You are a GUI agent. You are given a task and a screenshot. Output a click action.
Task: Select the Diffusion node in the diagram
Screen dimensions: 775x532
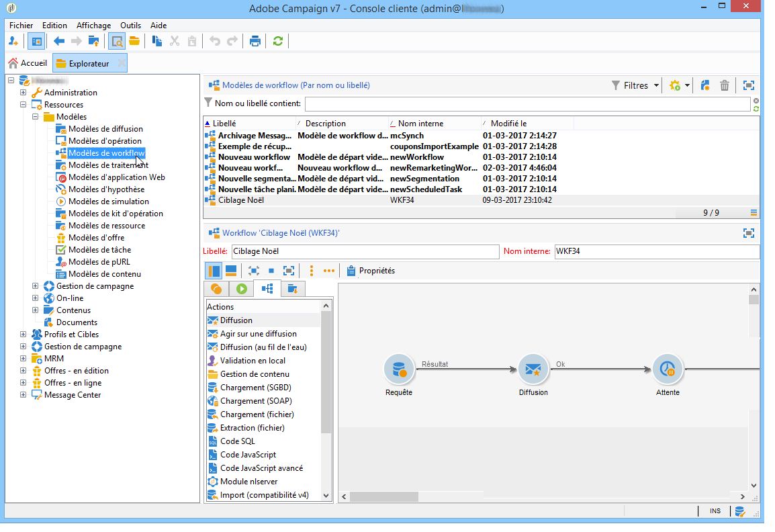coord(533,369)
